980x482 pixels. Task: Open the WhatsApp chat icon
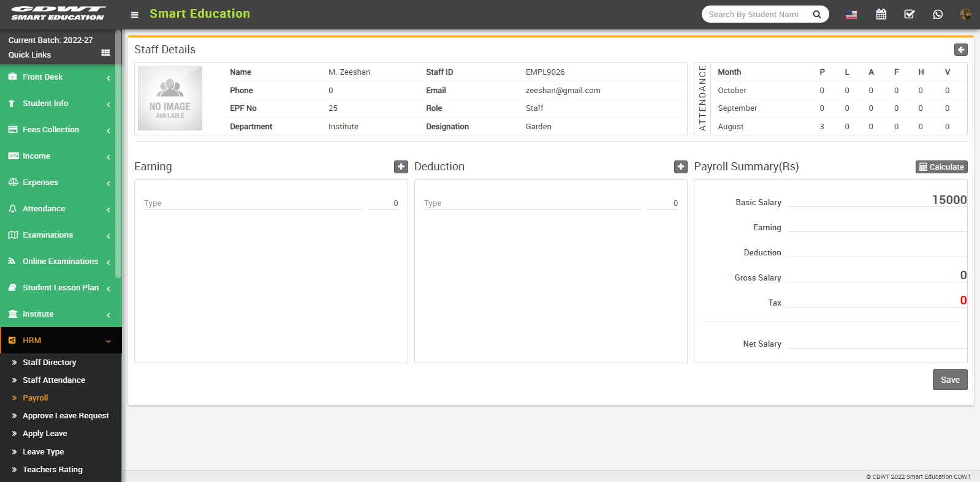click(938, 14)
